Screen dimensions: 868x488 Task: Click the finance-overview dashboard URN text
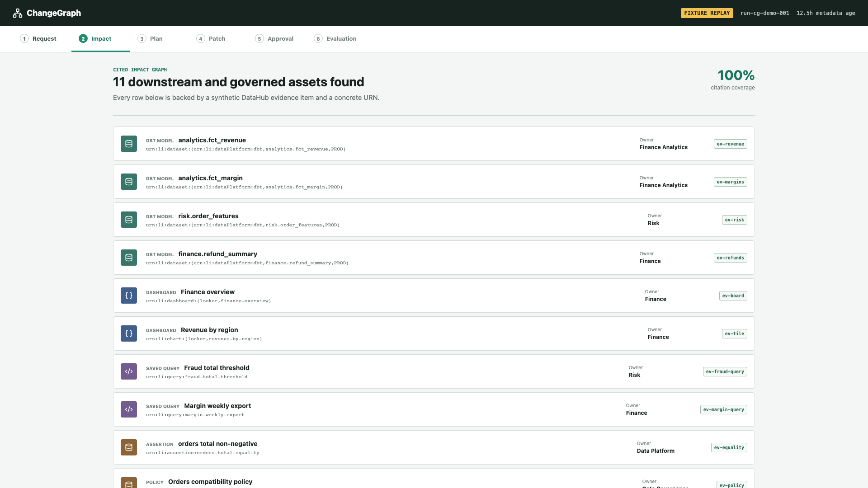coord(208,301)
